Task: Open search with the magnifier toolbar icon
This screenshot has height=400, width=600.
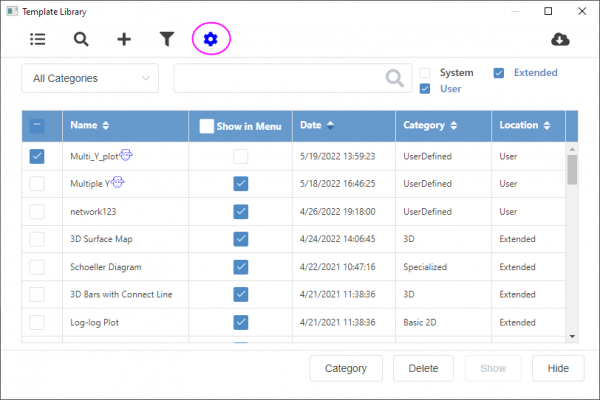Action: [81, 39]
